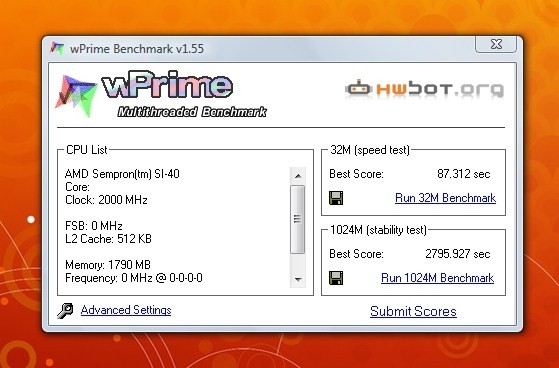Screen dimensions: 559x368
Task: Select the 'Memory: 1790 MB' line
Action: (108, 265)
